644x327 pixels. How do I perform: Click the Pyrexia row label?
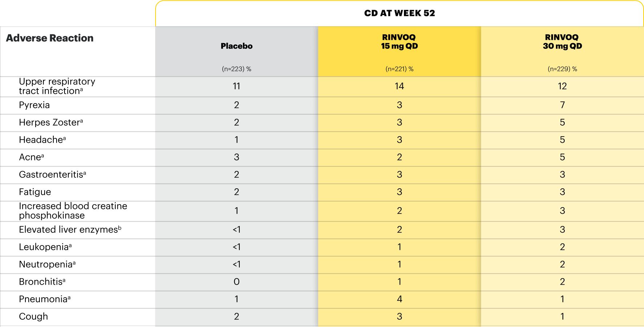[x=34, y=105]
